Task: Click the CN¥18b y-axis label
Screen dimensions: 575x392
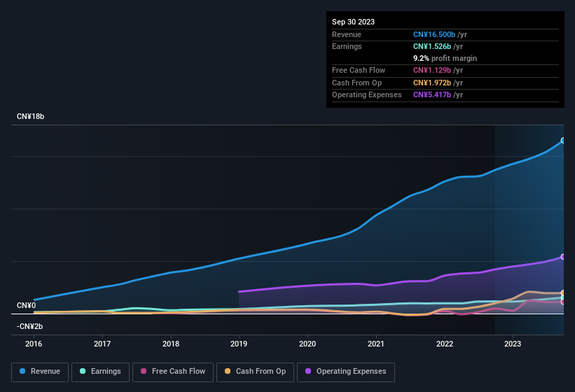Action: 30,116
